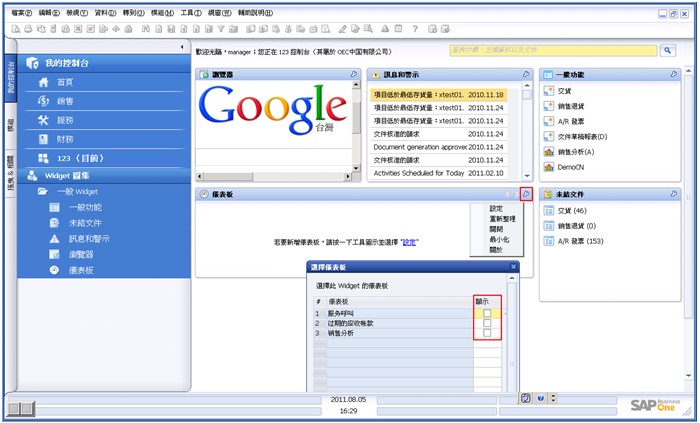Collapse the sidebar with the arrow button
700x423 pixels.
pyautogui.click(x=182, y=46)
